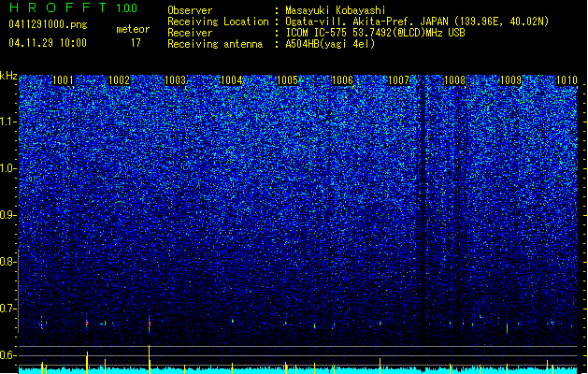Click the 1001 time marker
588x374 pixels.
coord(63,80)
